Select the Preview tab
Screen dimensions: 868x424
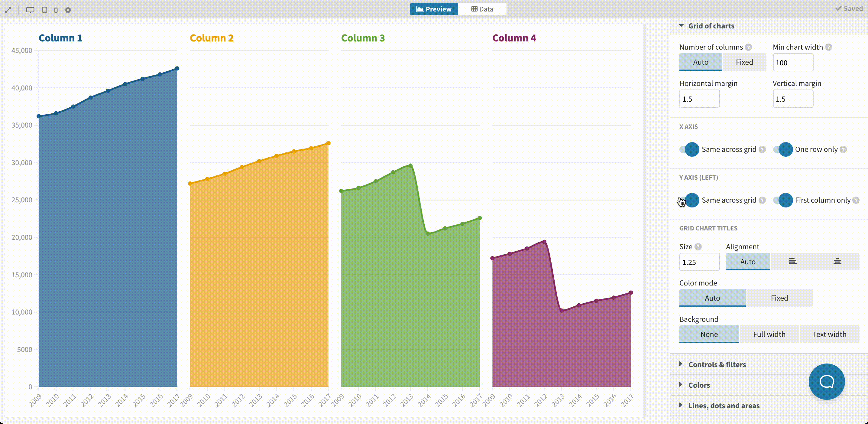click(434, 9)
